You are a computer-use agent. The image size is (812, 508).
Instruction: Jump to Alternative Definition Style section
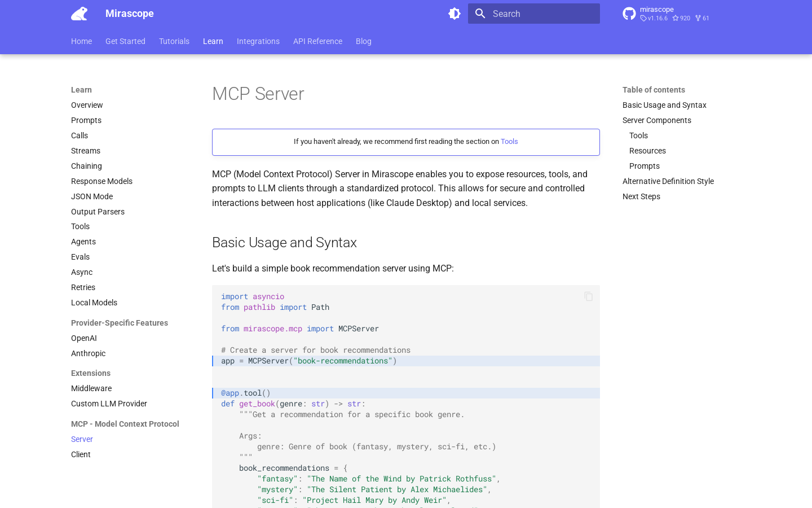point(668,181)
